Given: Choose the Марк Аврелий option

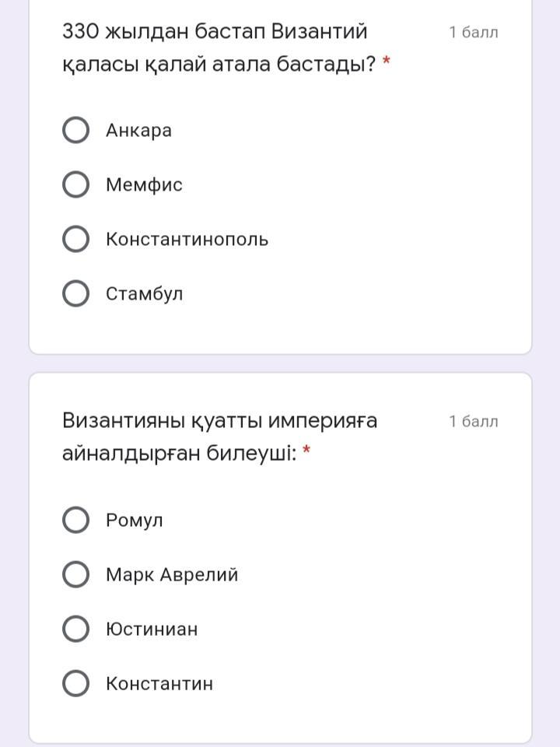Looking at the screenshot, I should (75, 574).
